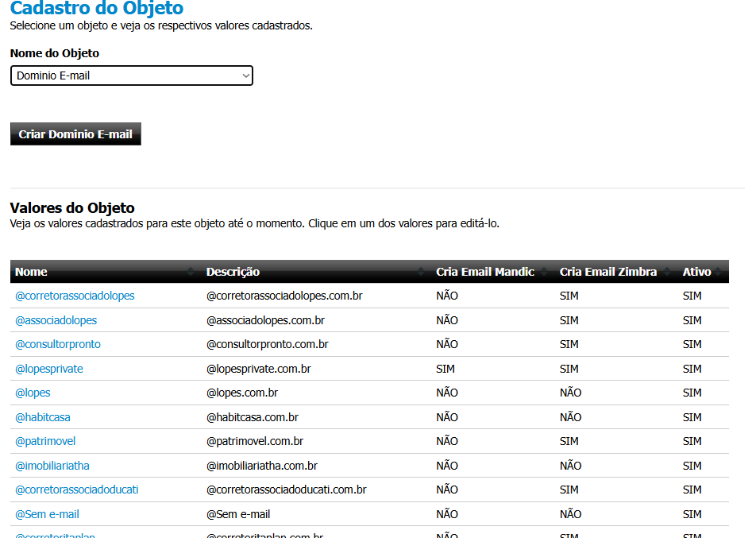Open the @corretorassociadoducati entry

pyautogui.click(x=77, y=490)
